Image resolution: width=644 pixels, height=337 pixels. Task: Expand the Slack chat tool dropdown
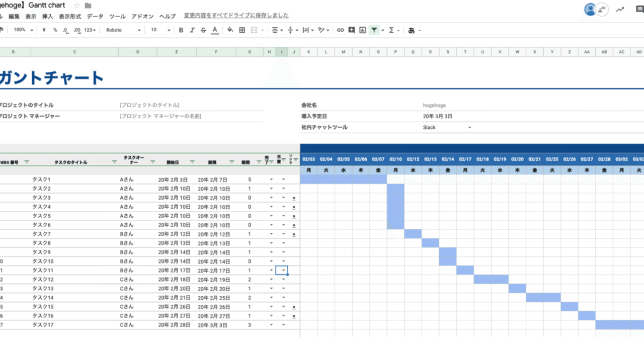(470, 127)
